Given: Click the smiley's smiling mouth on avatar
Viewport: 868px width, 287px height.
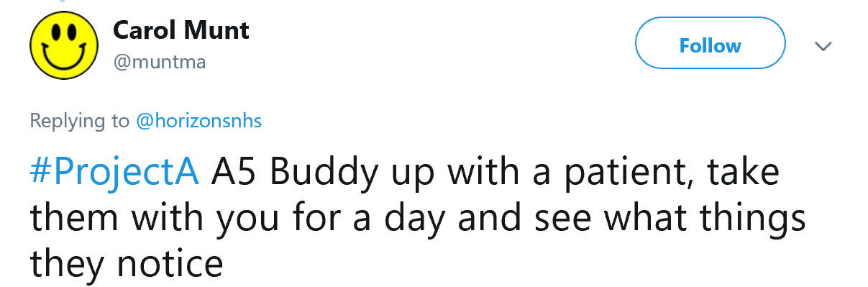Looking at the screenshot, I should pos(62,56).
